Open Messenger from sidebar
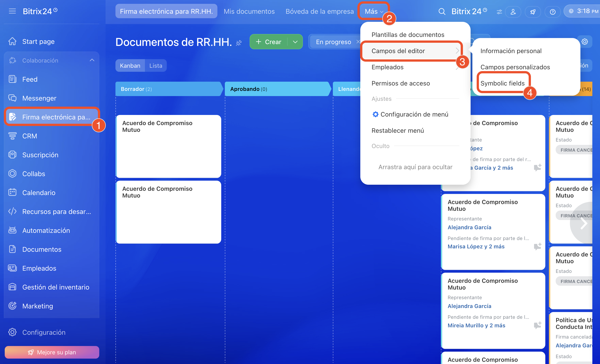Image resolution: width=600 pixels, height=364 pixels. (39, 98)
